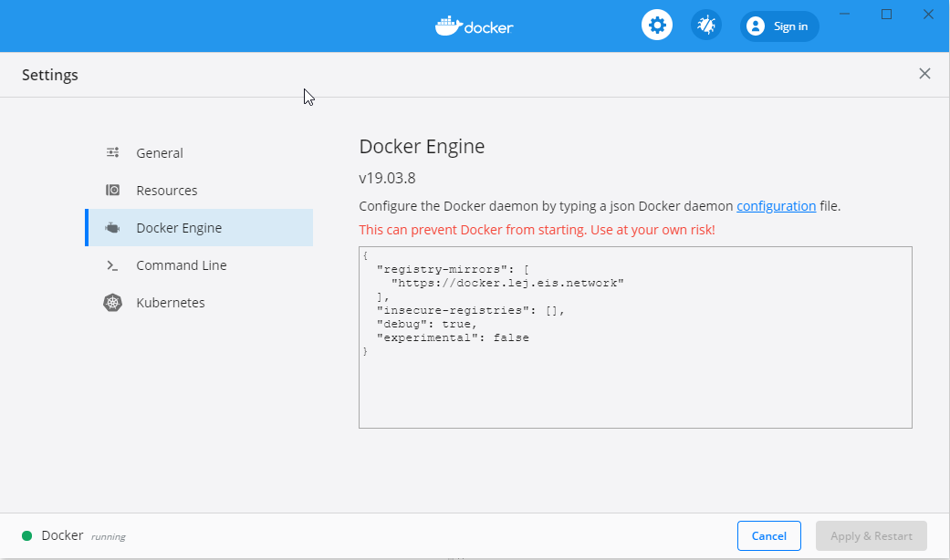This screenshot has height=560, width=950.
Task: Click the green Docker running status dot
Action: [x=26, y=536]
